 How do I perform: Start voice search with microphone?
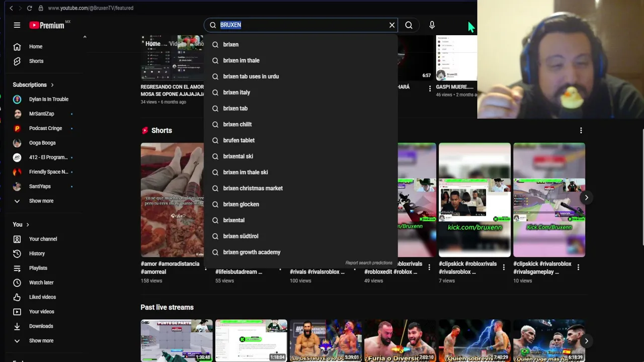click(x=432, y=25)
